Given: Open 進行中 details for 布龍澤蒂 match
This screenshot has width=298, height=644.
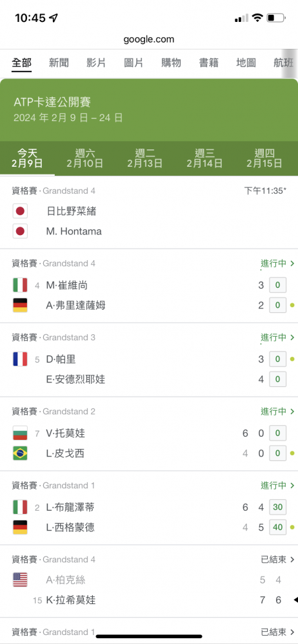Looking at the screenshot, I should (278, 486).
